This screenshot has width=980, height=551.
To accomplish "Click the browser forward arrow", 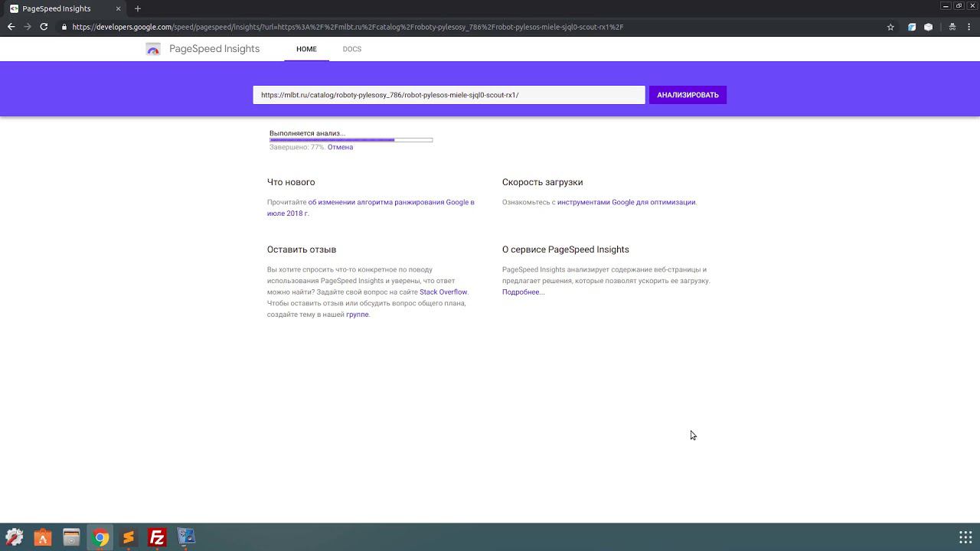I will pyautogui.click(x=28, y=27).
